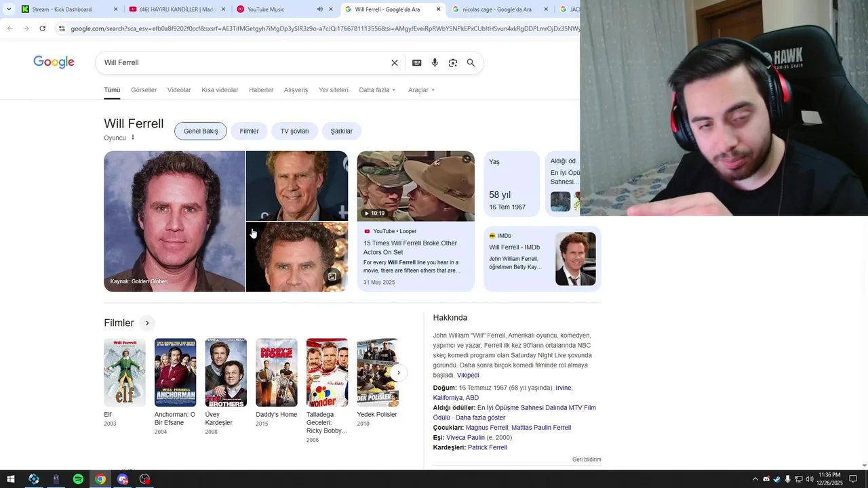Open the network tray icon
This screenshot has width=868, height=488.
(x=798, y=479)
